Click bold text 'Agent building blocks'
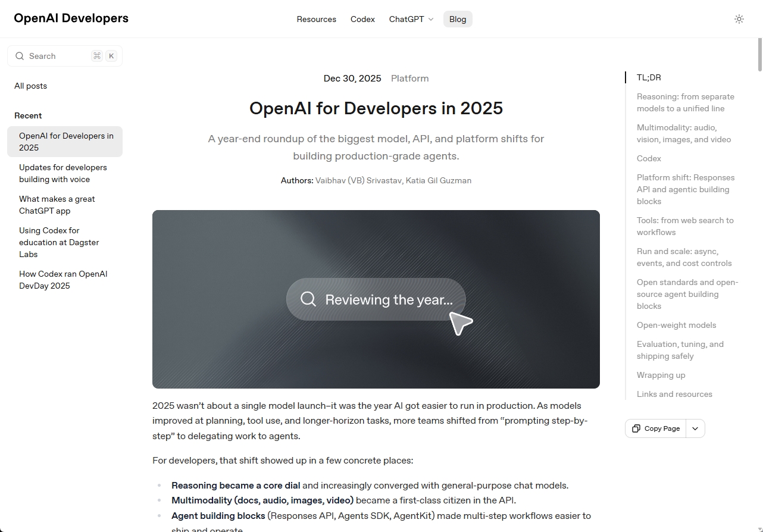Screen dimensions: 763x532 pos(218,516)
